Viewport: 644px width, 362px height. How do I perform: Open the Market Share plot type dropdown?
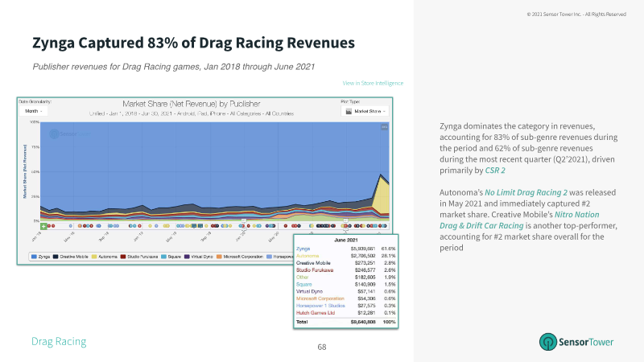(x=365, y=111)
